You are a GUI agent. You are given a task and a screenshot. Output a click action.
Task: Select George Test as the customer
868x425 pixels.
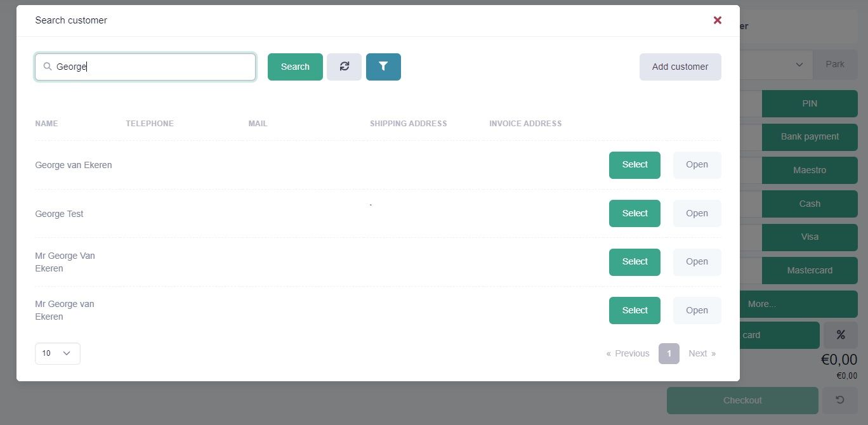point(634,213)
